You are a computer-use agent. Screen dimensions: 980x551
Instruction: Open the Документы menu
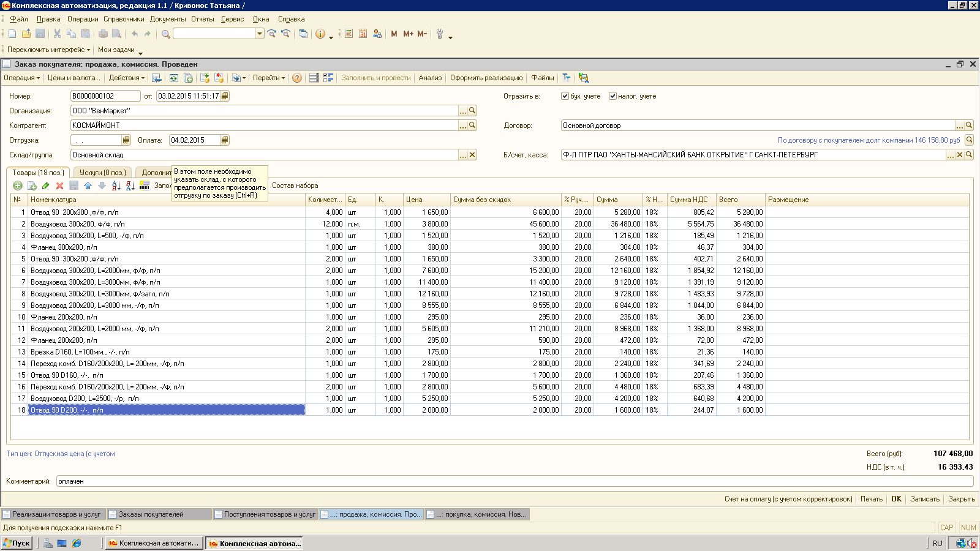pos(167,19)
